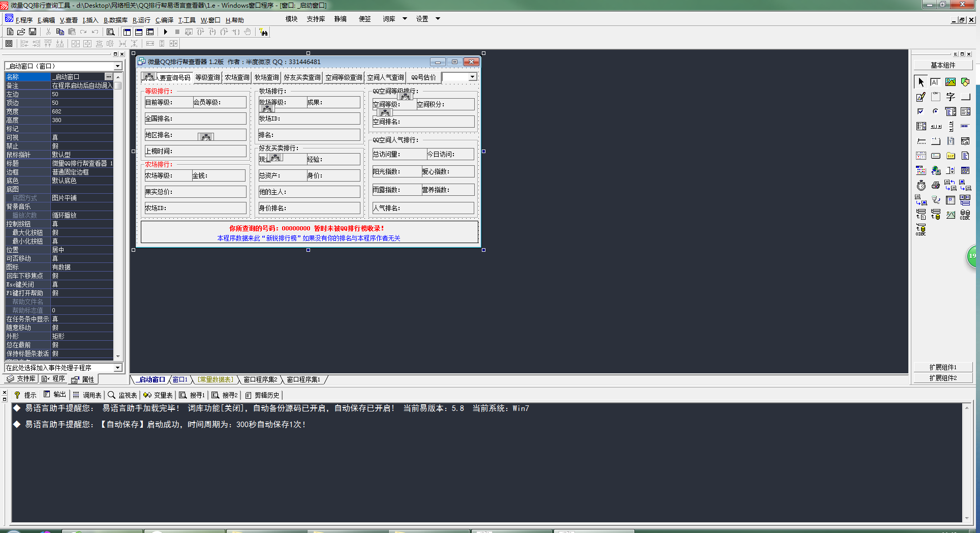Switch to the '窗口程序集1' tab
Image resolution: width=980 pixels, height=533 pixels.
click(x=303, y=379)
